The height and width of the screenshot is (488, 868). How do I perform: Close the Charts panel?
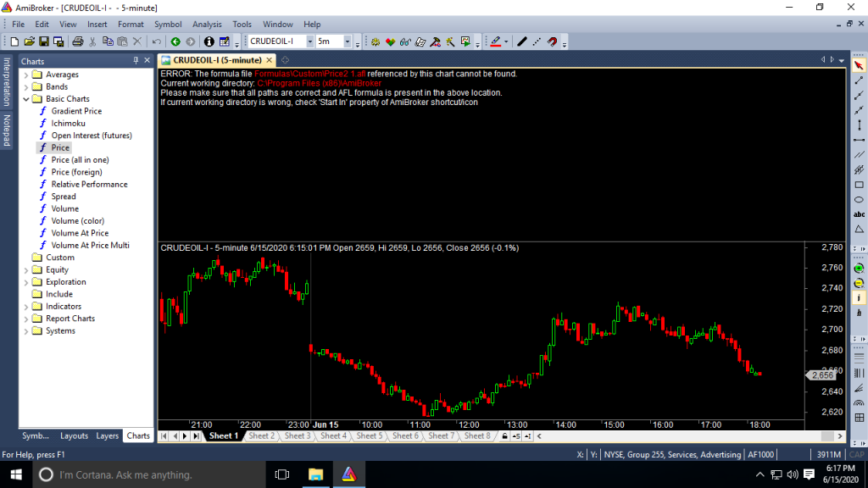point(147,61)
